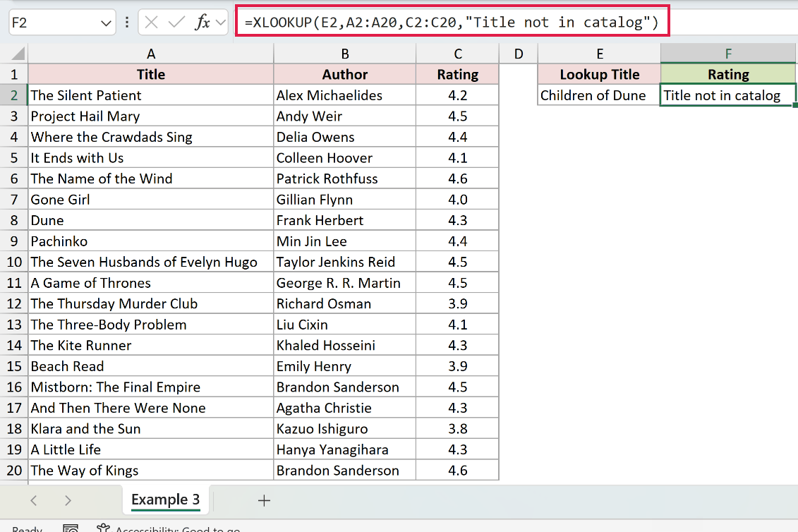Select Alex Michaelides author cell
The height and width of the screenshot is (532, 798).
[344, 95]
